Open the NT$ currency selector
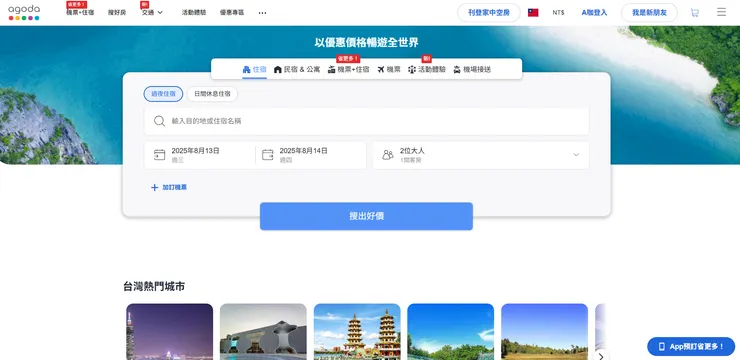 558,13
